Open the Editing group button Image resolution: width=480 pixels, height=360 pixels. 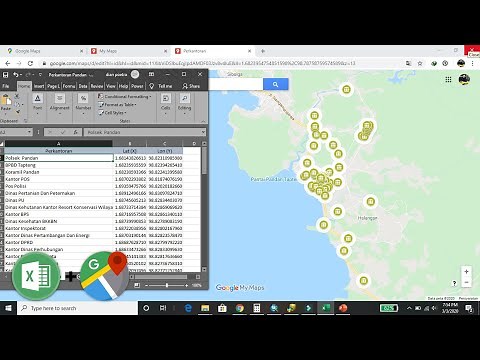pos(184,103)
